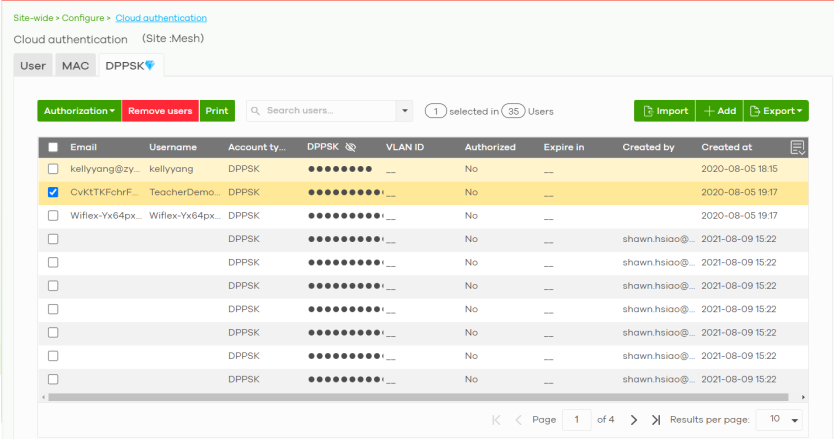The width and height of the screenshot is (834, 439).
Task: Switch to the User tab
Action: (33, 66)
